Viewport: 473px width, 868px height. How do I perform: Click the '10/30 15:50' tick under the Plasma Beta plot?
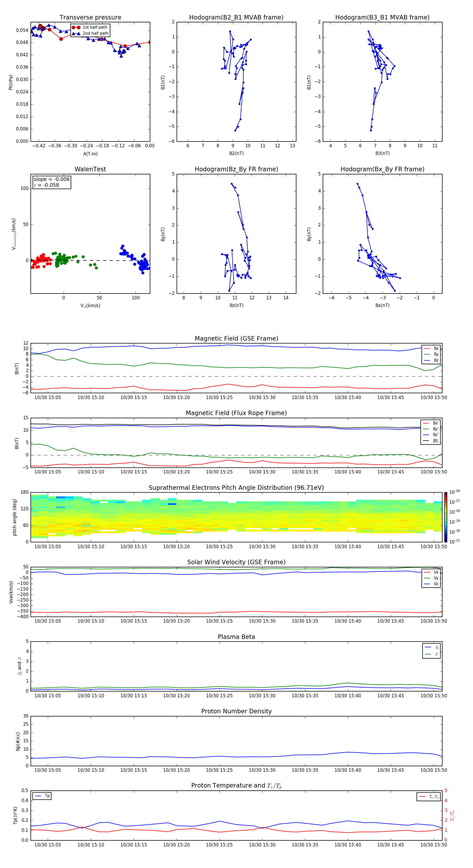(x=434, y=695)
